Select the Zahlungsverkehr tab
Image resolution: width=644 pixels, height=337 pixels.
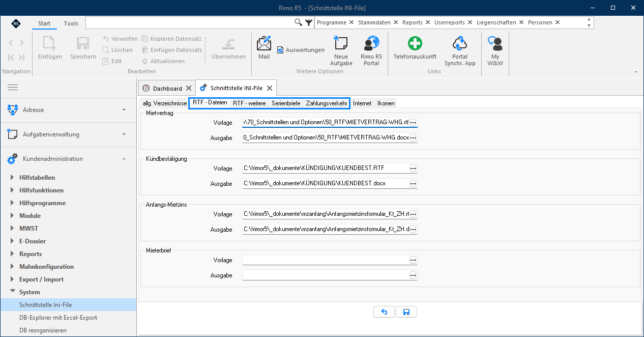(327, 103)
